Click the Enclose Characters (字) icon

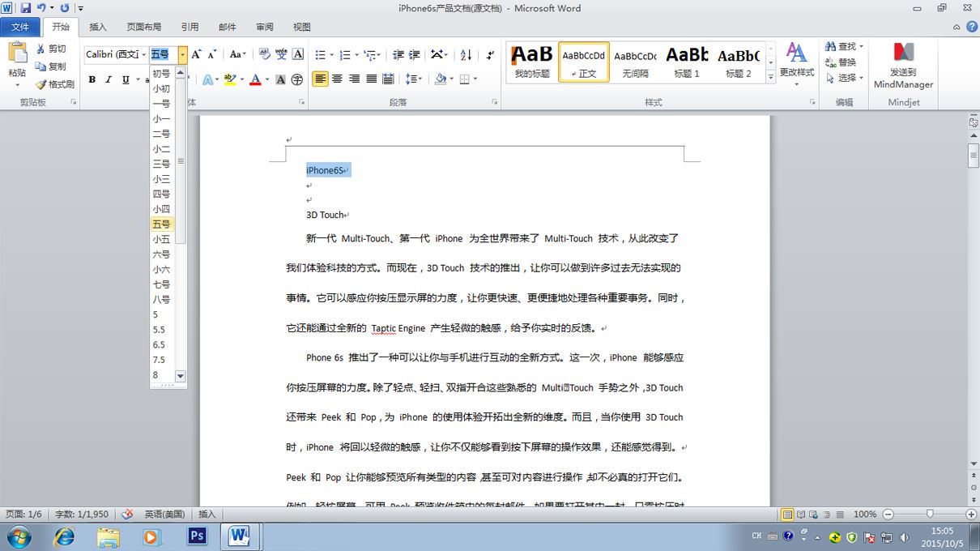pyautogui.click(x=297, y=79)
